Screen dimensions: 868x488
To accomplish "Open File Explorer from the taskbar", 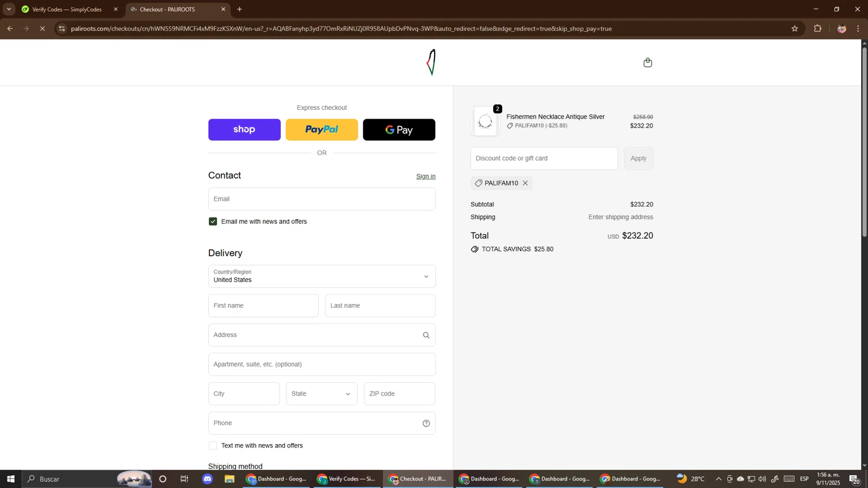I will tap(230, 479).
